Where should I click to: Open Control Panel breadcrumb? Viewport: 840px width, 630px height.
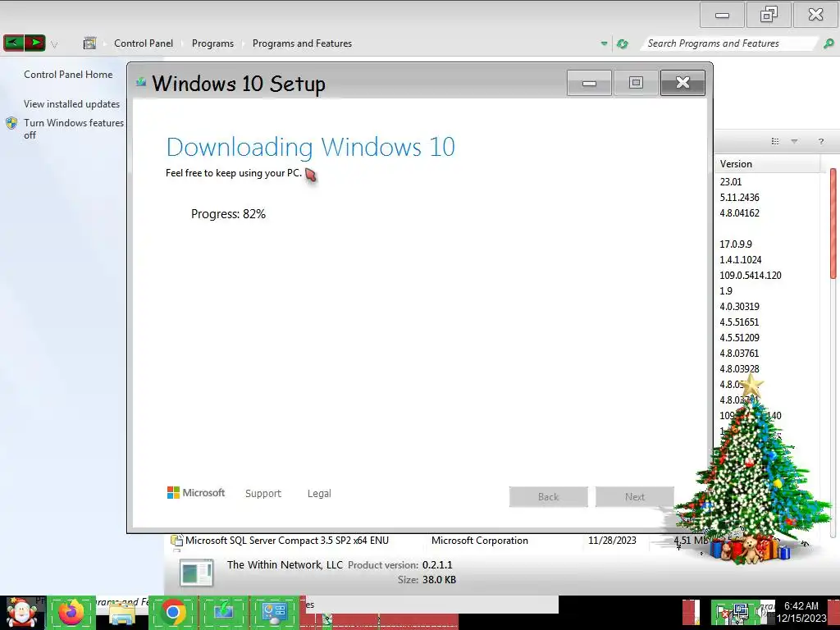coord(144,43)
